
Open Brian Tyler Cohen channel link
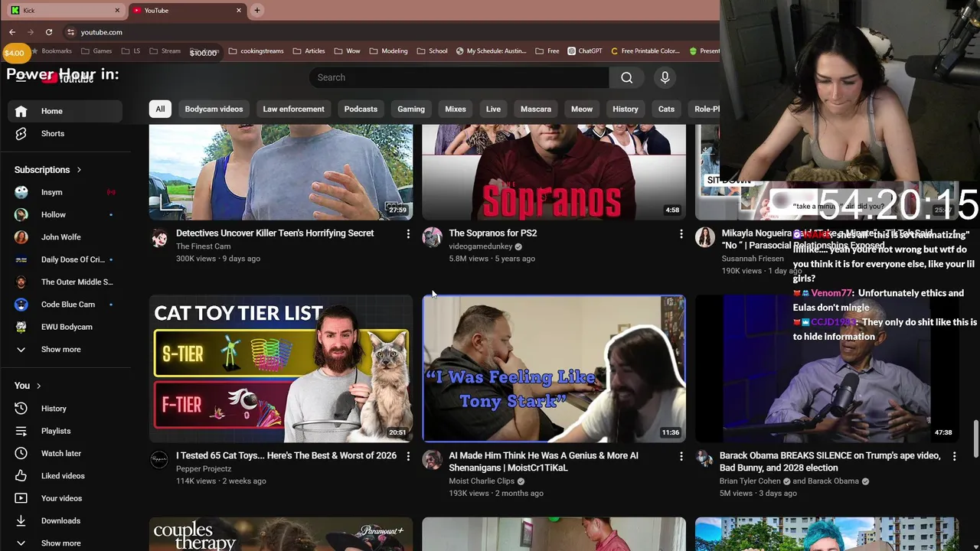click(x=750, y=481)
